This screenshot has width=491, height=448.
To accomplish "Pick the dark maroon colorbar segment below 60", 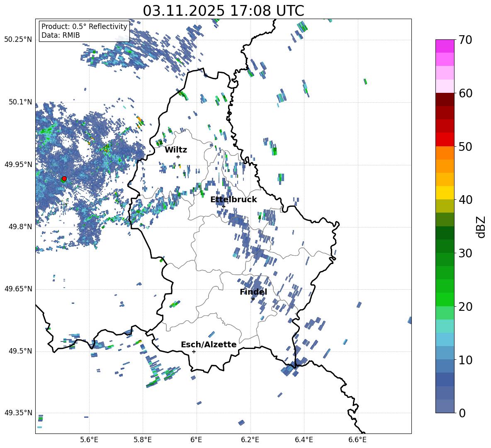I will click(x=445, y=99).
